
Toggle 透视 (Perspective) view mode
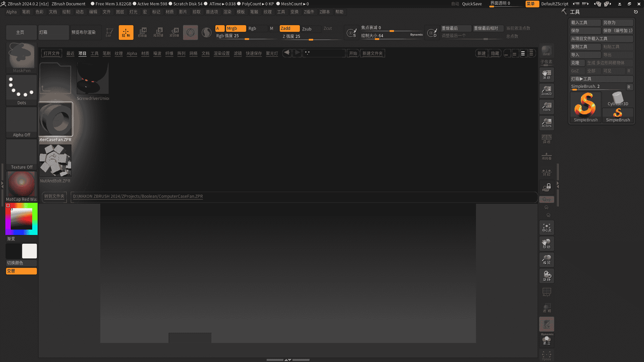546,138
